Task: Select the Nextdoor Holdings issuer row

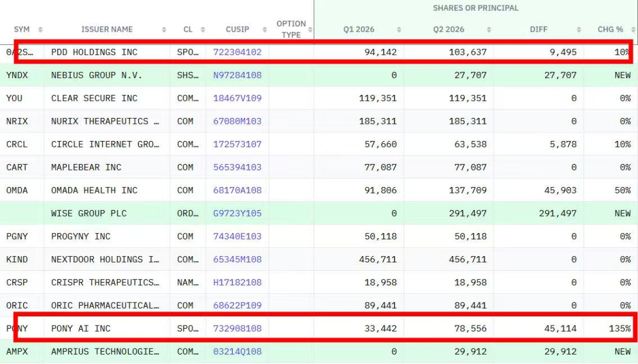Action: (319, 259)
